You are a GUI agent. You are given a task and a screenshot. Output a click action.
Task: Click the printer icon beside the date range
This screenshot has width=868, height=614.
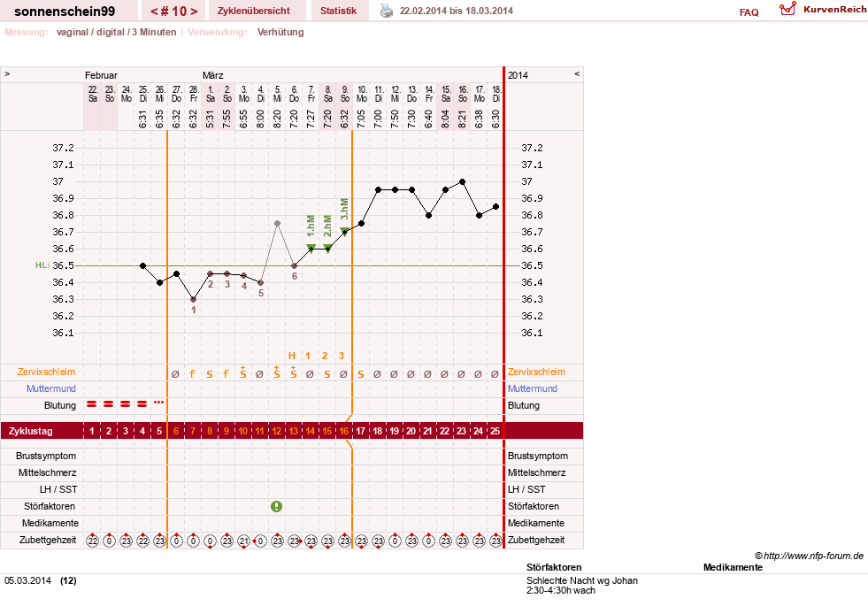tap(387, 11)
